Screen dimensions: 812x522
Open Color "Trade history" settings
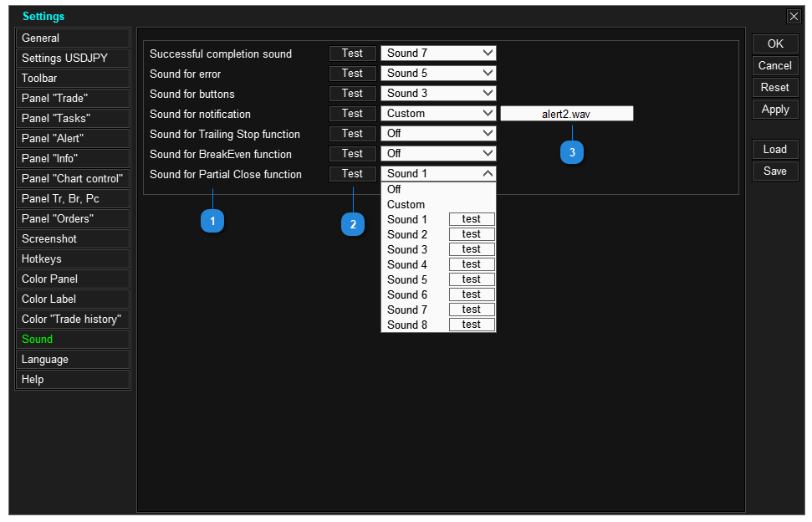[x=73, y=319]
